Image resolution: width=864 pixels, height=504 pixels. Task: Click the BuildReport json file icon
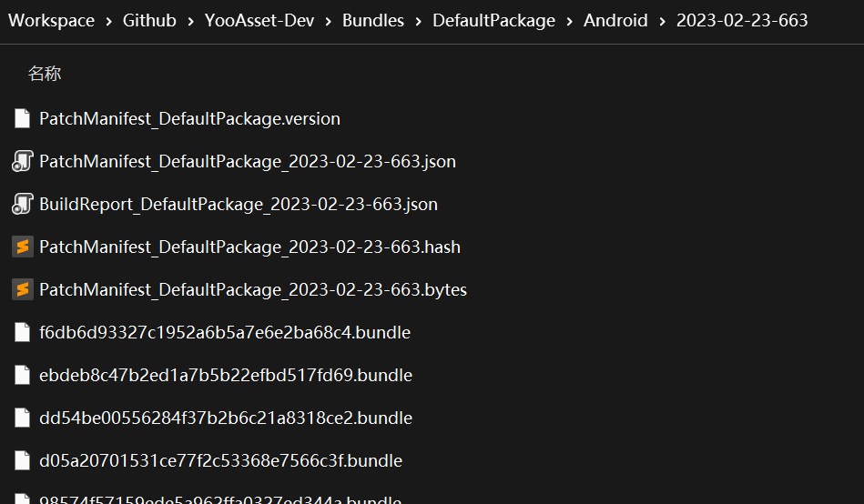tap(22, 204)
